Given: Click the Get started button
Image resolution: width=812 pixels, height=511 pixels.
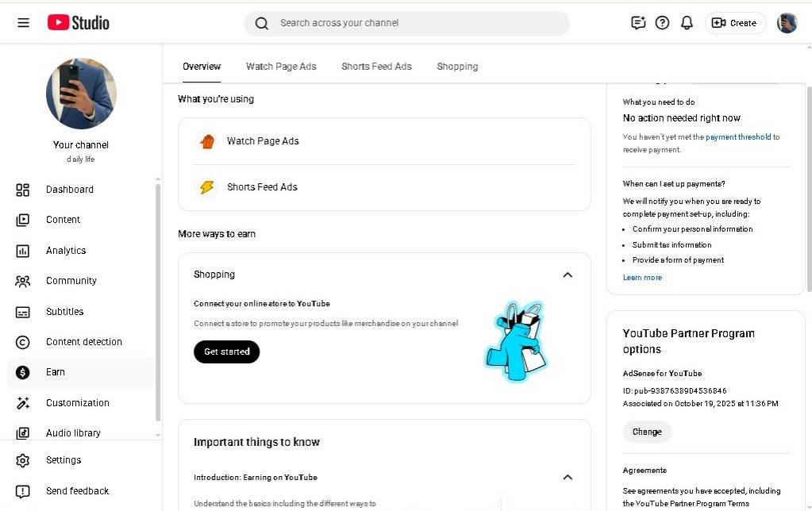Looking at the screenshot, I should click(226, 352).
